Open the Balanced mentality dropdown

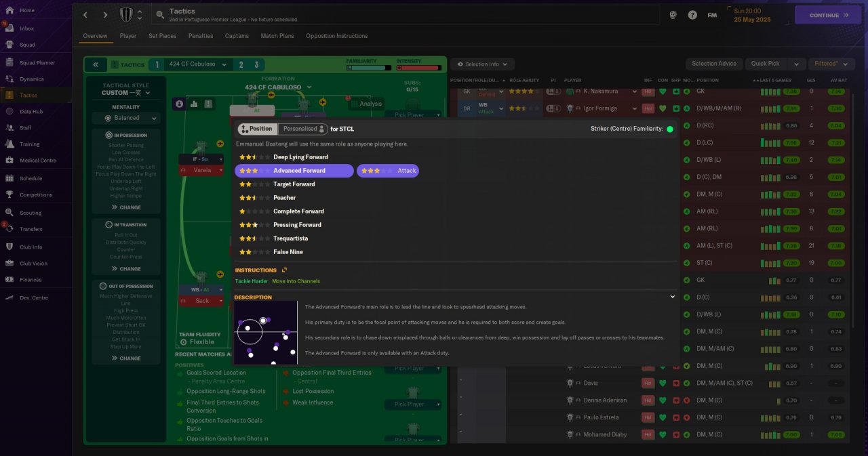pyautogui.click(x=126, y=118)
